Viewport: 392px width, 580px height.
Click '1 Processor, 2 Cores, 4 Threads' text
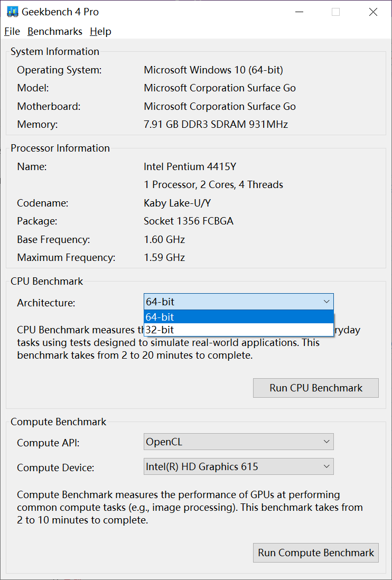[x=213, y=184]
